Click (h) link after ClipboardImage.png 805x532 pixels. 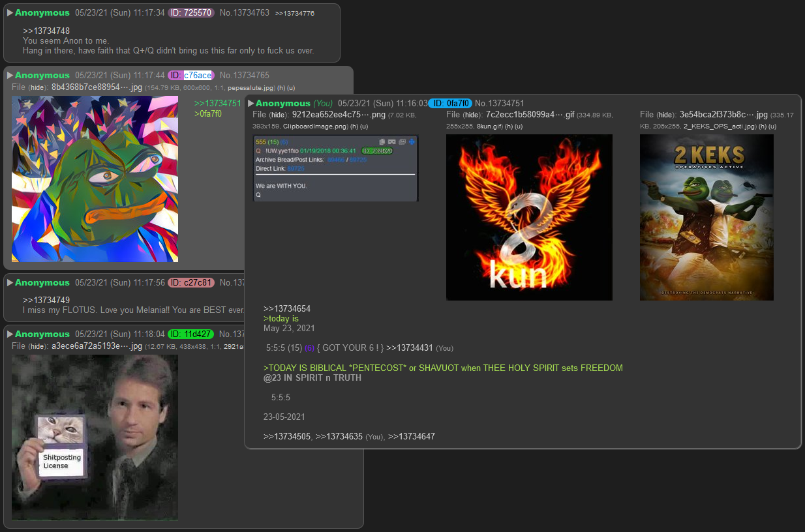[355, 126]
